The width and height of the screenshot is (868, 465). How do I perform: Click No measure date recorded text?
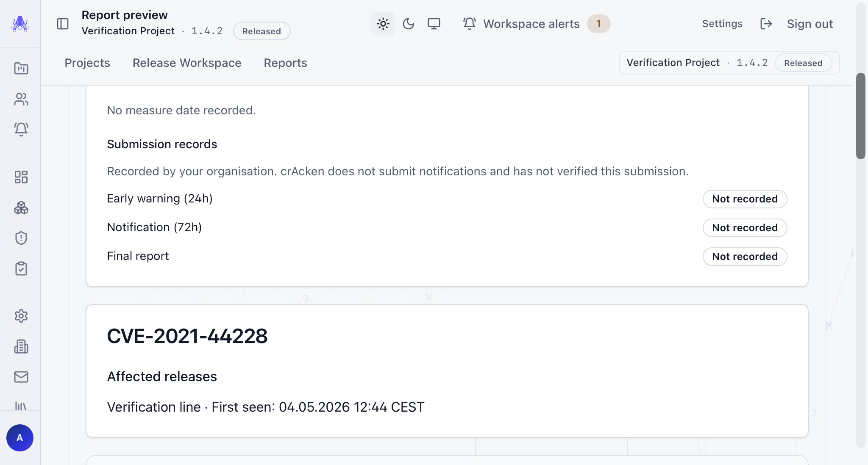click(181, 110)
